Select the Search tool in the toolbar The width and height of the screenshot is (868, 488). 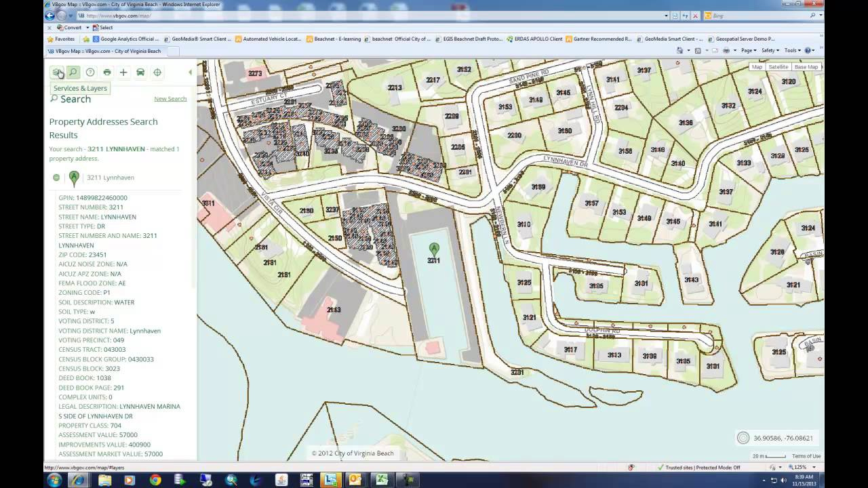73,72
